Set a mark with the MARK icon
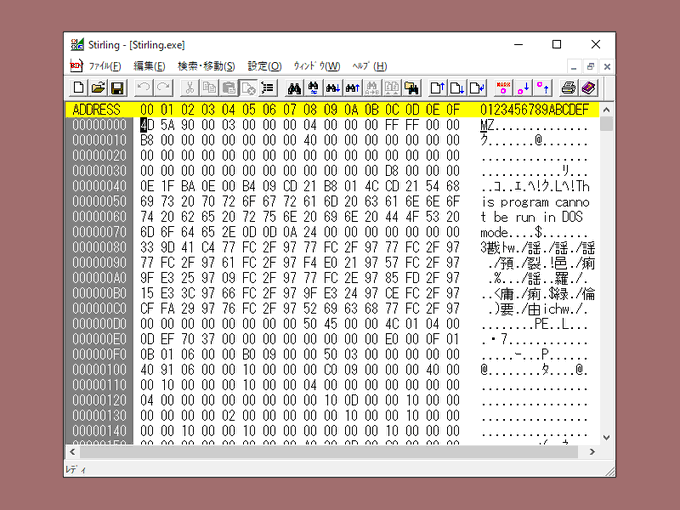The image size is (680, 510). [x=503, y=88]
